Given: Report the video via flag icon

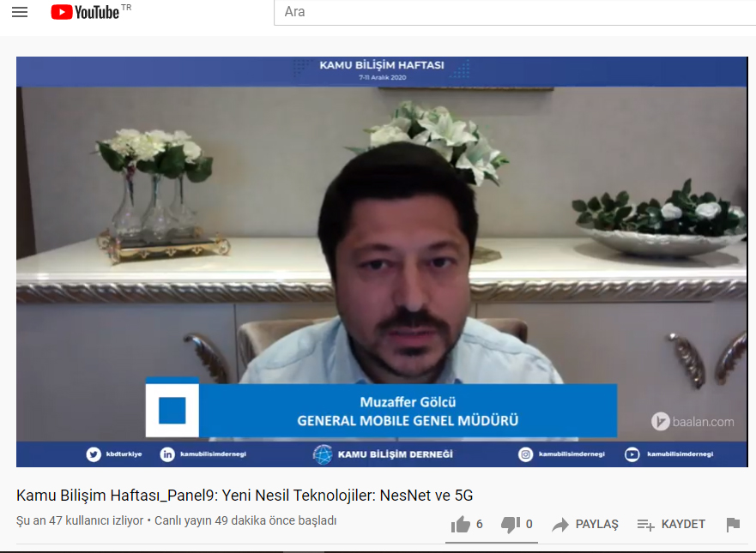Looking at the screenshot, I should 733,525.
